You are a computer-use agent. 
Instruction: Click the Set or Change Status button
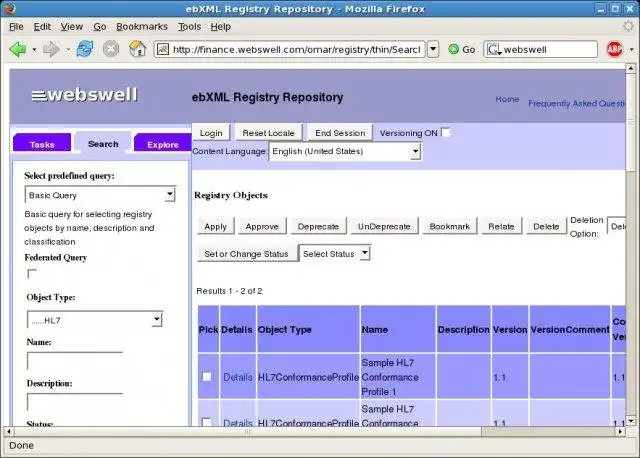(x=246, y=254)
